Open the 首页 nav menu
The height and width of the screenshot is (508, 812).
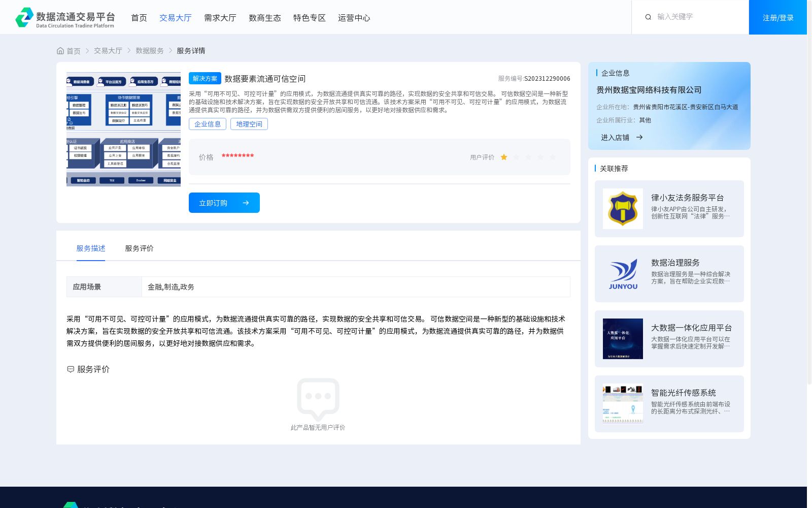[139, 18]
